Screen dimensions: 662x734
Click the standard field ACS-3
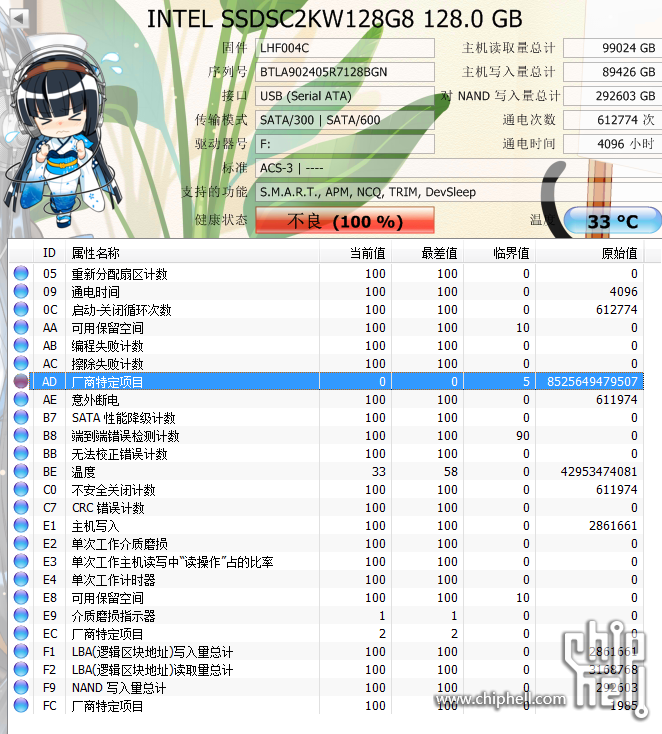(x=458, y=168)
